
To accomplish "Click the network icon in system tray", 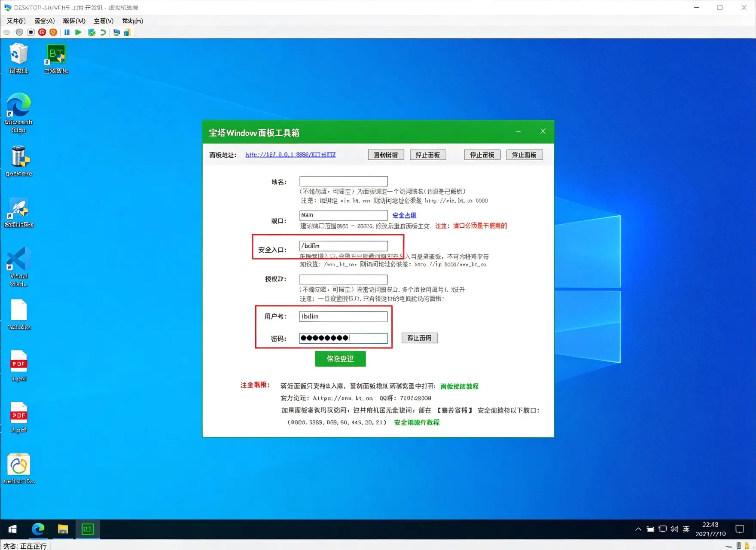I will (663, 529).
